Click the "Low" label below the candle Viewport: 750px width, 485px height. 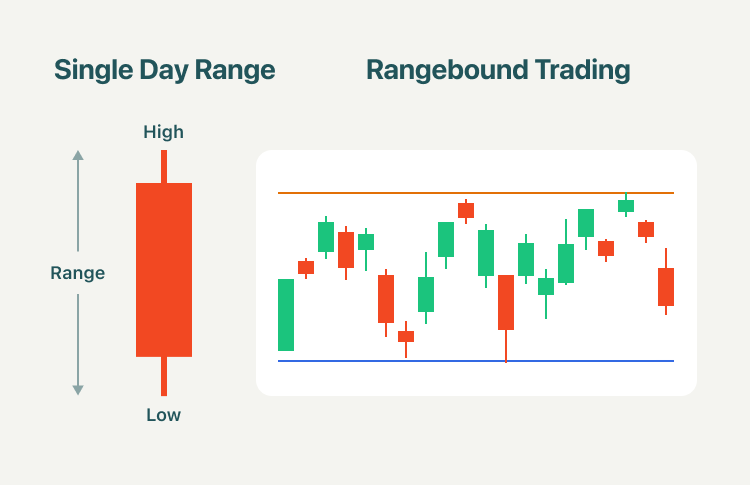164,415
